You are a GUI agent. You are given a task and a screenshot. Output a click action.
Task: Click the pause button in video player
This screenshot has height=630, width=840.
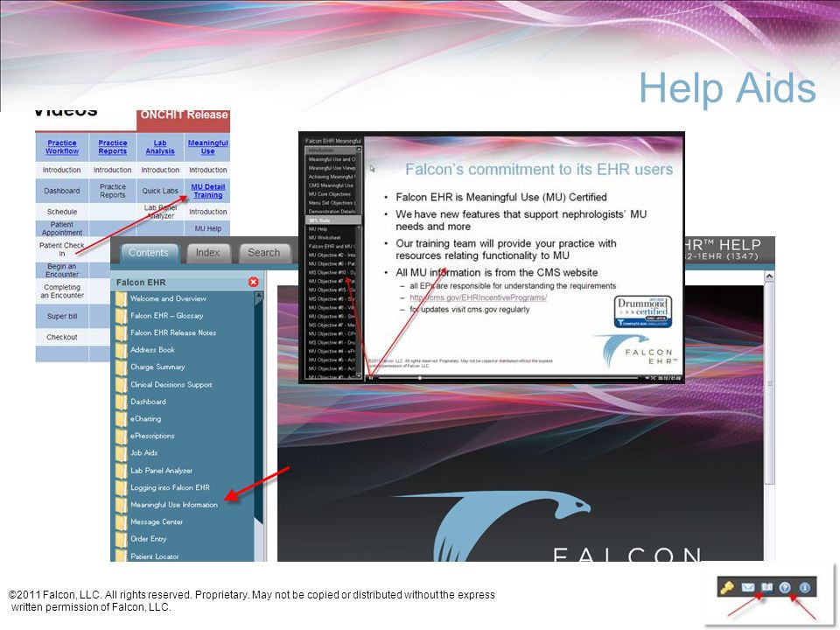[370, 378]
